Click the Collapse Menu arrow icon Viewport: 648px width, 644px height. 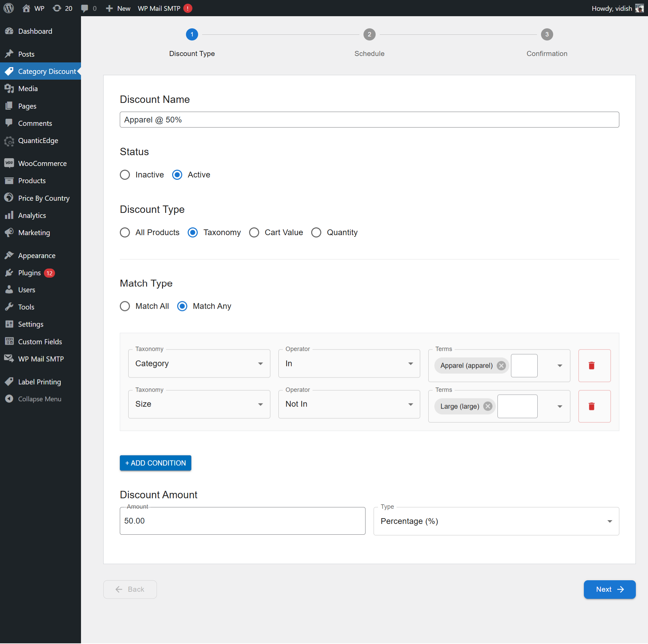click(9, 399)
